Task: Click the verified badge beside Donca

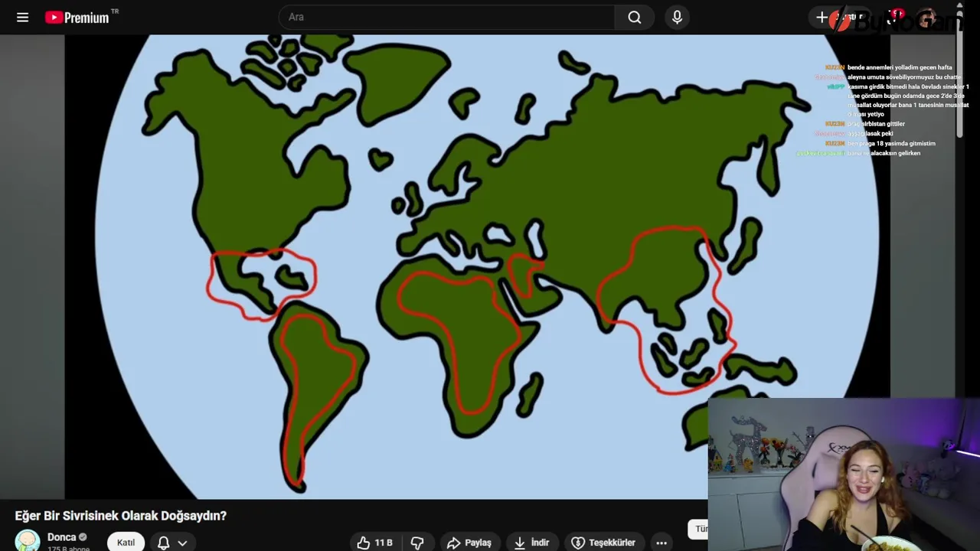Action: click(83, 537)
